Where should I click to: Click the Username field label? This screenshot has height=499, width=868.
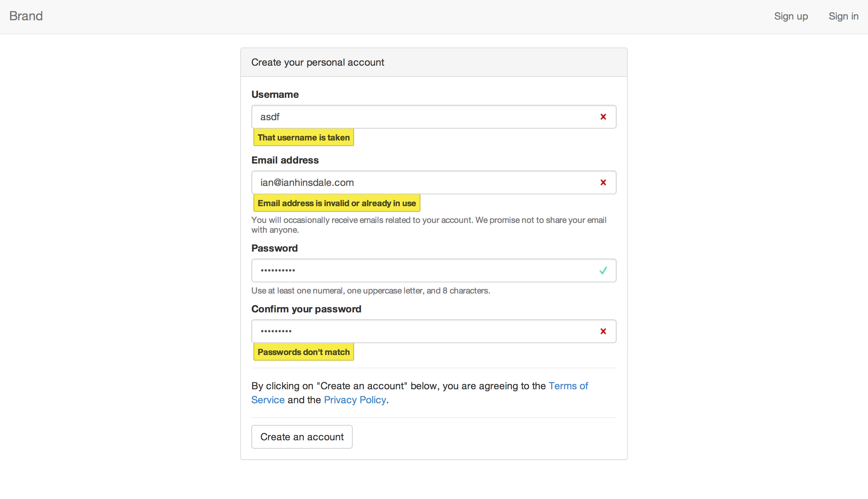pos(275,94)
